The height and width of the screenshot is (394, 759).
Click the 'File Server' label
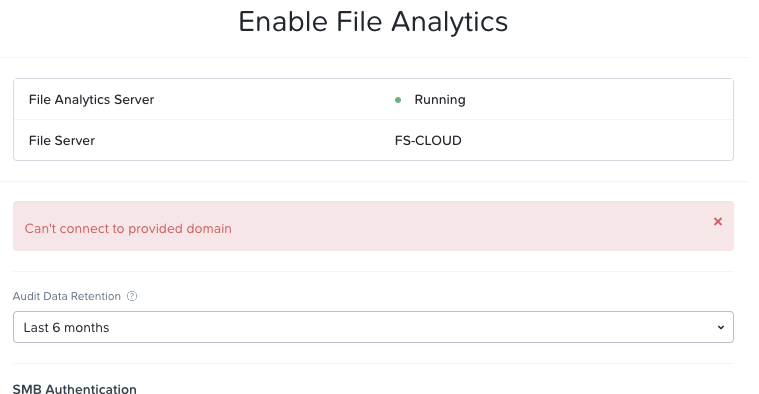point(62,140)
